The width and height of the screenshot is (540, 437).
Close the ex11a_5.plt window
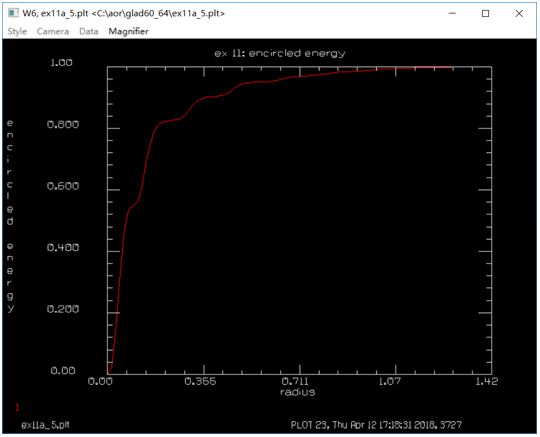point(519,13)
